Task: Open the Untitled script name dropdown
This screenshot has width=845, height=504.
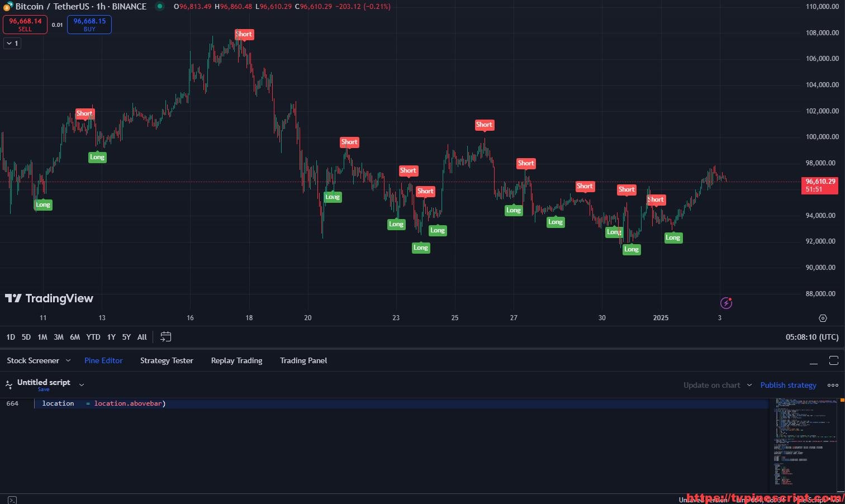Action: (x=82, y=384)
